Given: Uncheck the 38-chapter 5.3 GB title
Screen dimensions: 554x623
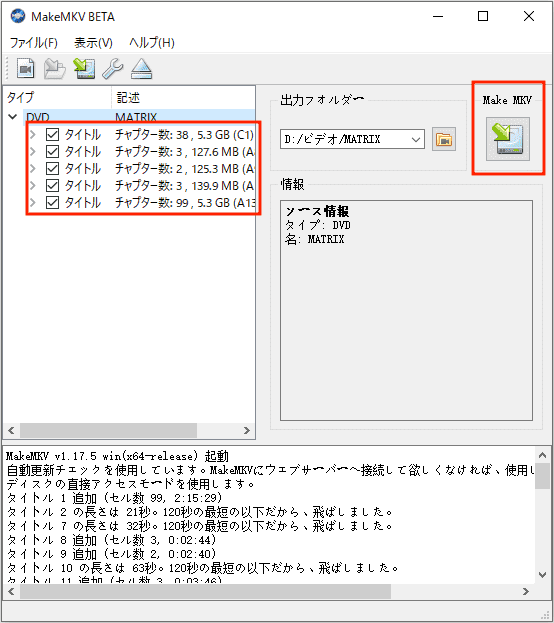Looking at the screenshot, I should point(52,135).
